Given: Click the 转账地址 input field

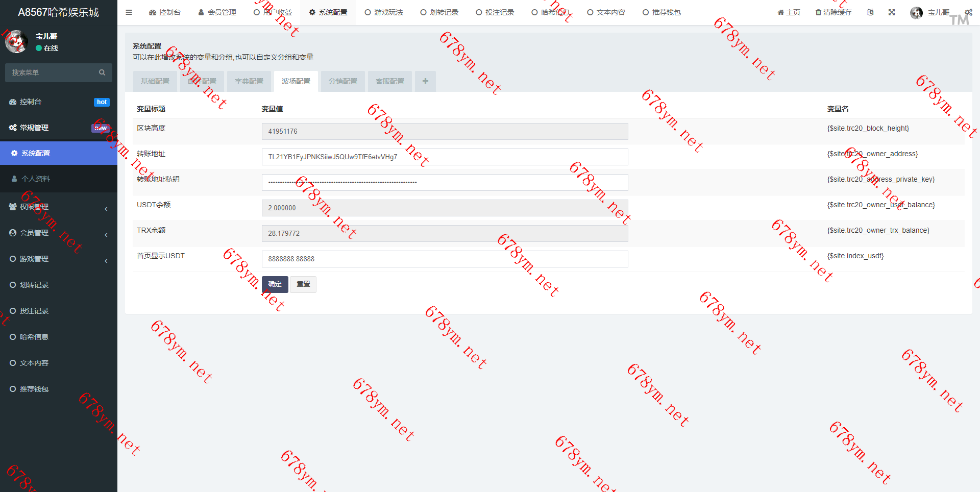Looking at the screenshot, I should point(445,157).
